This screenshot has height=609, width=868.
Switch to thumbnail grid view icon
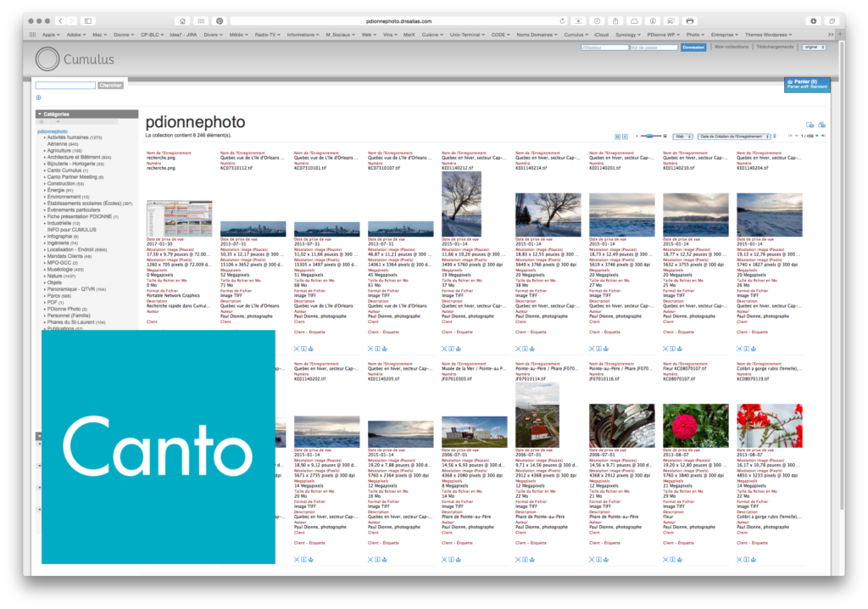point(617,137)
